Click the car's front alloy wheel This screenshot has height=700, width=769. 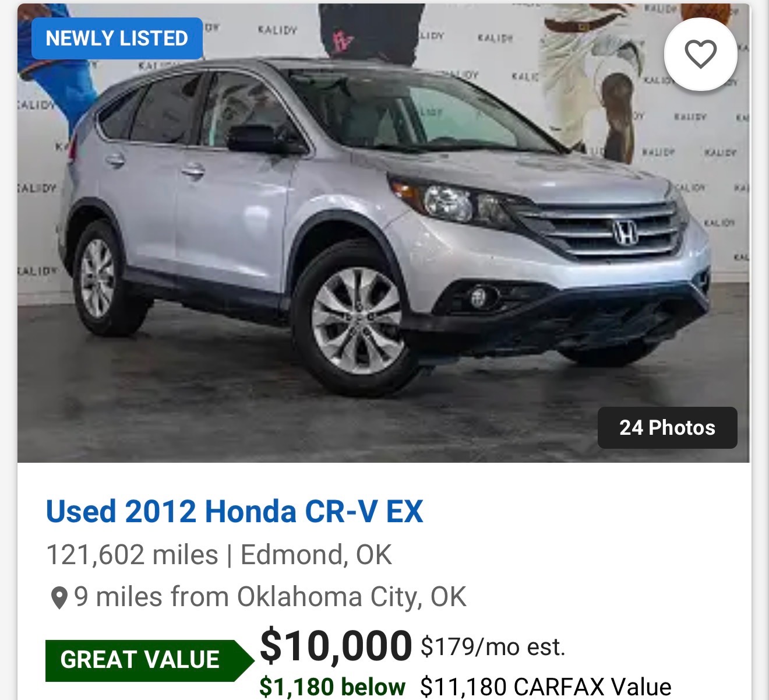pos(356,319)
